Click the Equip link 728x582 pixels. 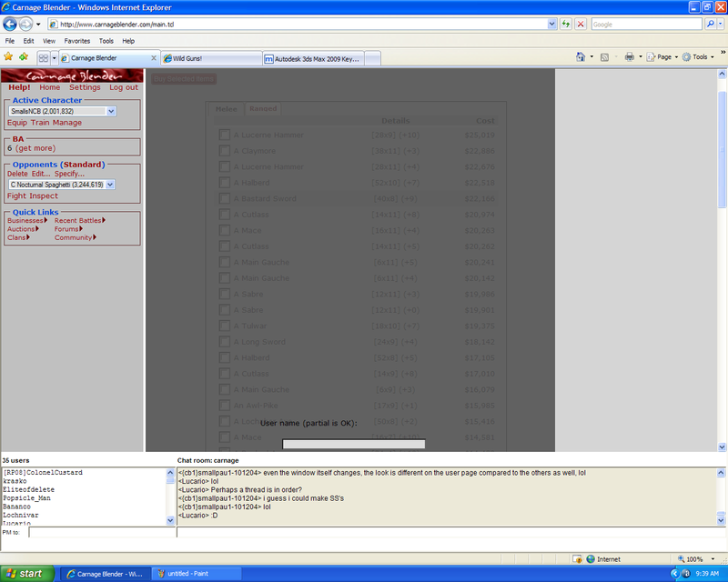click(x=17, y=123)
